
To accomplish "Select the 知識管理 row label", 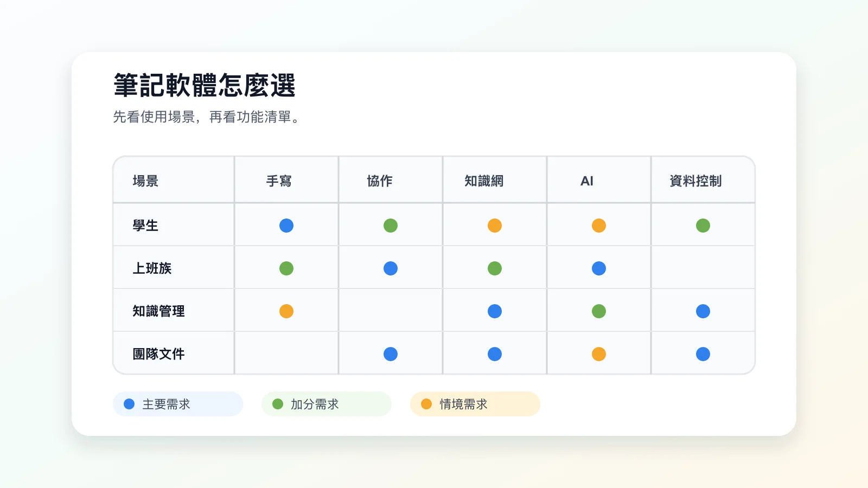I will coord(158,311).
